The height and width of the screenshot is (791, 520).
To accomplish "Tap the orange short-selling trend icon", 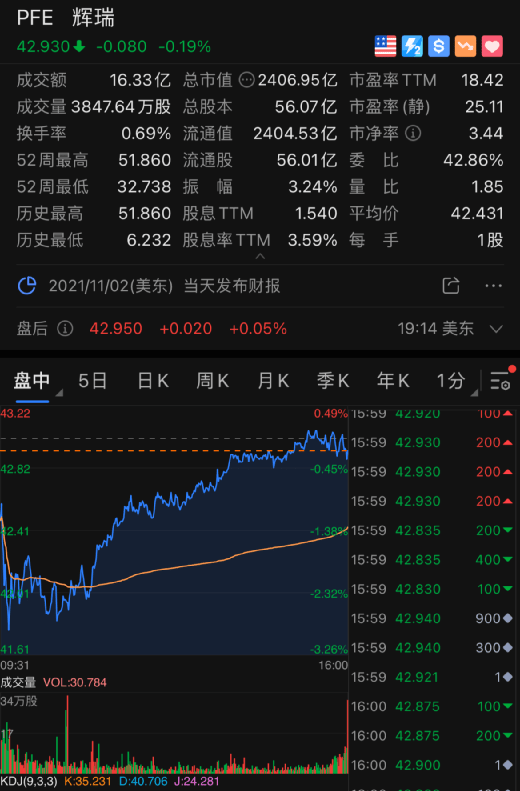I will tap(466, 46).
